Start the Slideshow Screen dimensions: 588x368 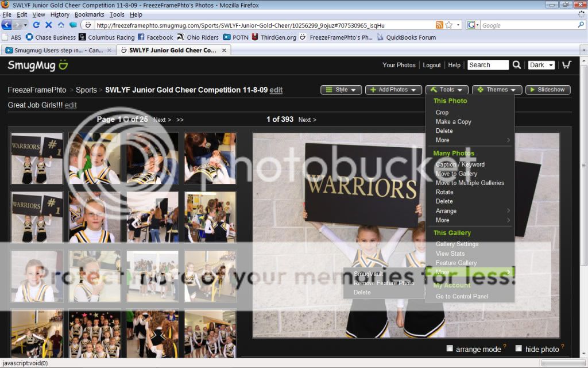(548, 90)
